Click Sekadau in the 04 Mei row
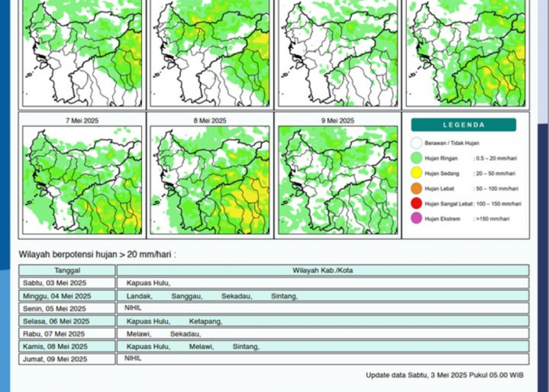 click(x=237, y=296)
